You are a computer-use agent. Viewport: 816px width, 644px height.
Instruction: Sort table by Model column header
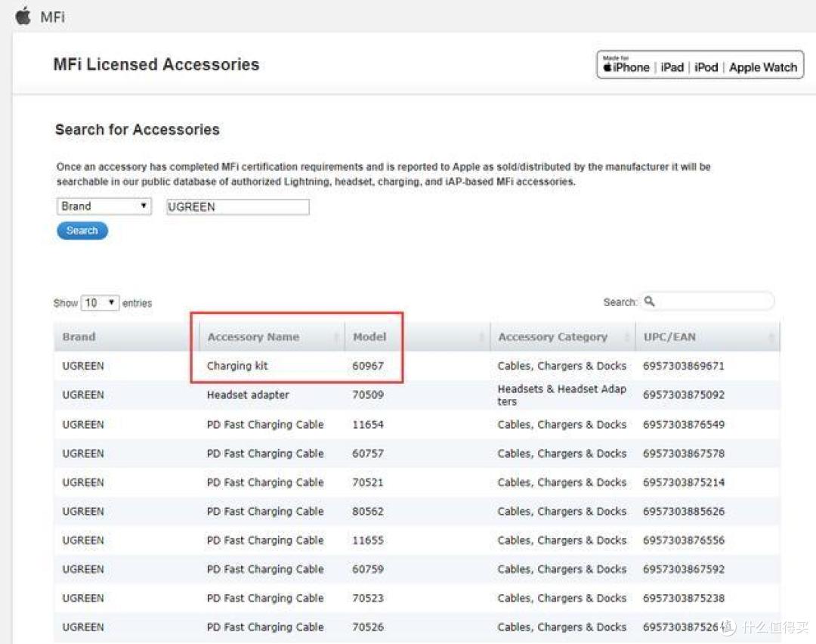369,337
